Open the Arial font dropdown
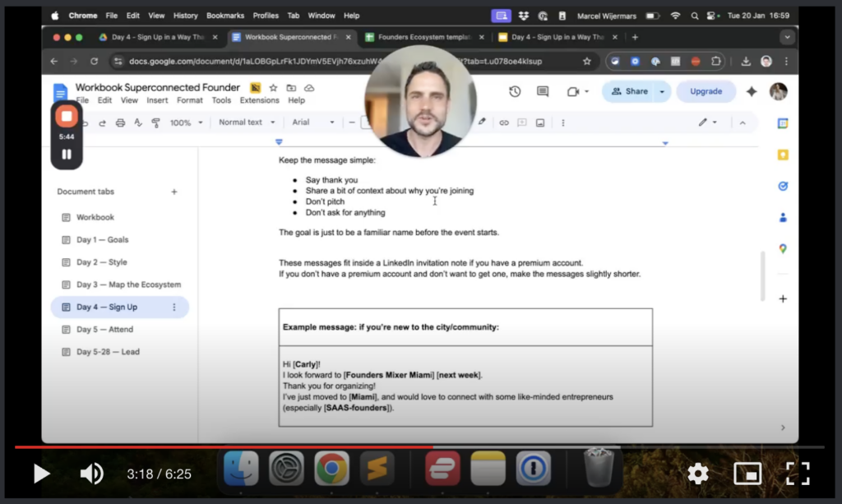The width and height of the screenshot is (842, 504). [x=313, y=123]
